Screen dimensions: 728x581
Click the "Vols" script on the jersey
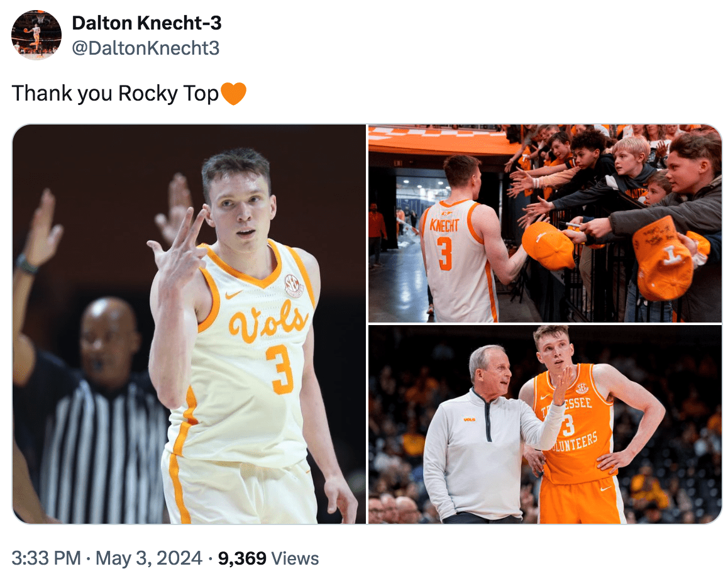coord(269,324)
